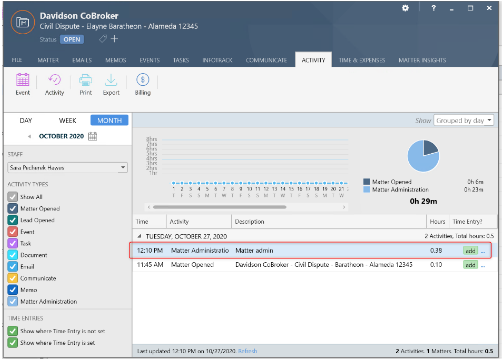Toggle the Memo activity type checkbox
The image size is (504, 361).
click(x=13, y=290)
